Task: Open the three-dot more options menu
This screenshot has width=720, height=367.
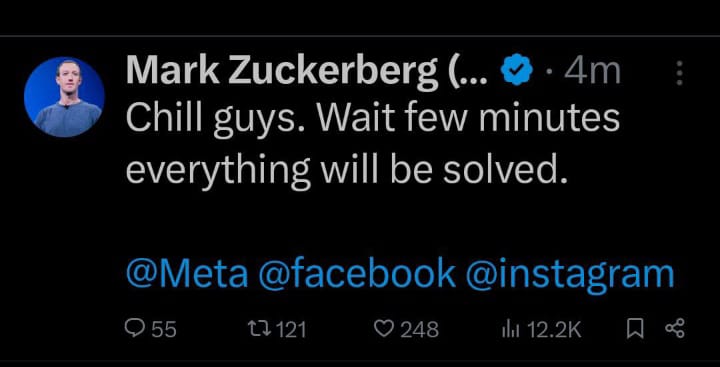Action: (680, 73)
